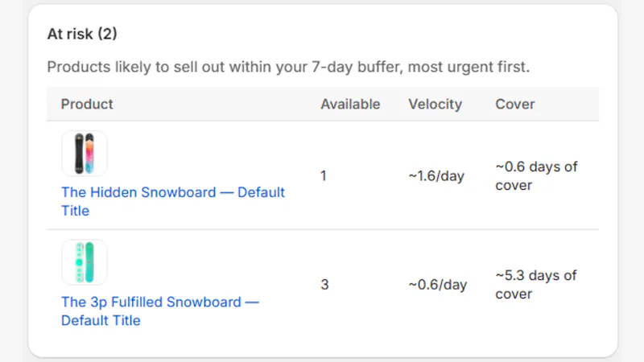Viewport: 644px width, 362px height.
Task: Click the Velocity column header
Action: click(x=435, y=105)
